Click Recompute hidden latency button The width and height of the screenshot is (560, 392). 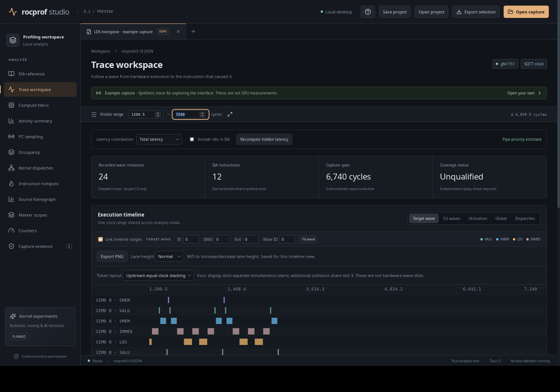264,139
